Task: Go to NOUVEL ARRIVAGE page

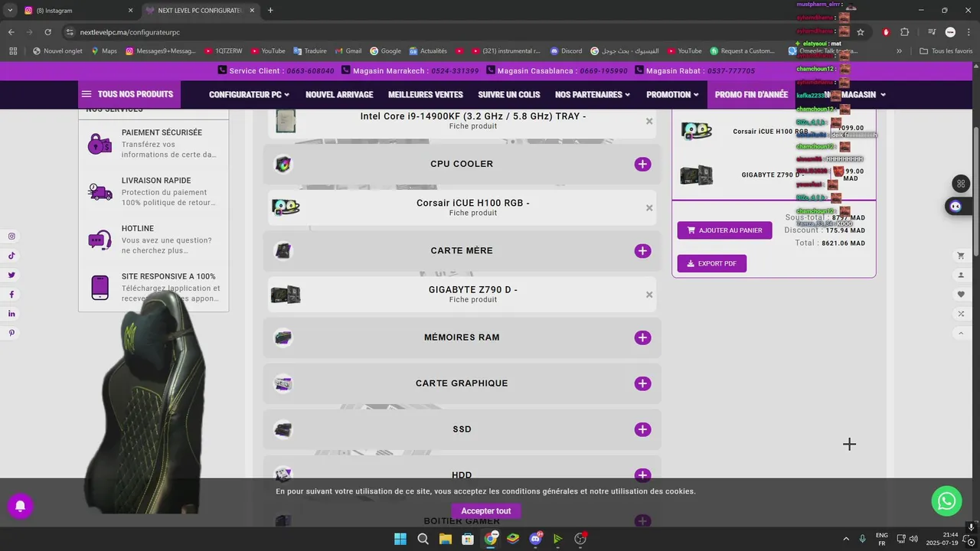Action: (x=339, y=95)
